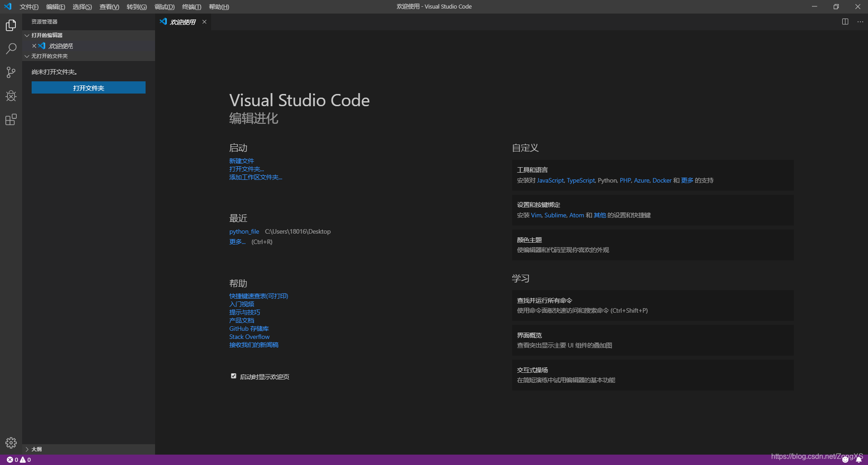
Task: Open the 交互式操场 card
Action: pyautogui.click(x=653, y=375)
